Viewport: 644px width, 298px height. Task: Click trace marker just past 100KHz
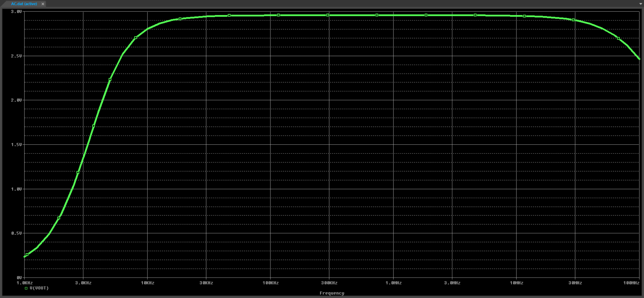[x=278, y=15]
